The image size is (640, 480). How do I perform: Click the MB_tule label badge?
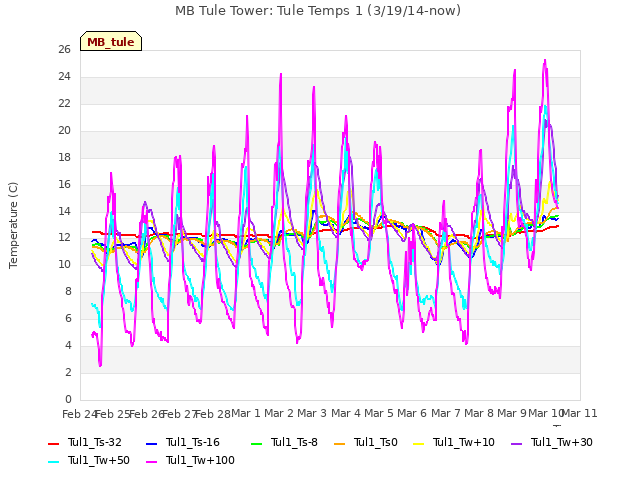click(x=111, y=41)
